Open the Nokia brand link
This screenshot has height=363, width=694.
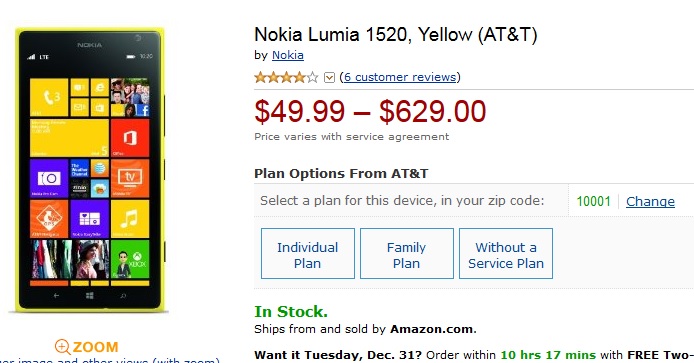click(288, 55)
